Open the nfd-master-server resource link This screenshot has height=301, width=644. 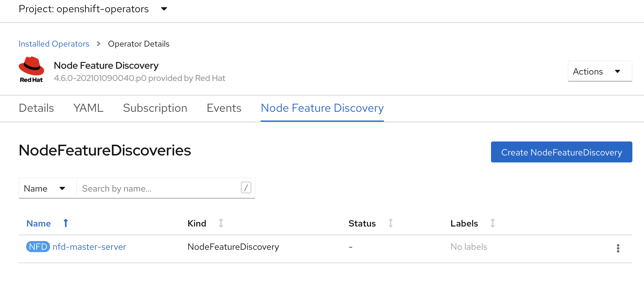pyautogui.click(x=89, y=247)
